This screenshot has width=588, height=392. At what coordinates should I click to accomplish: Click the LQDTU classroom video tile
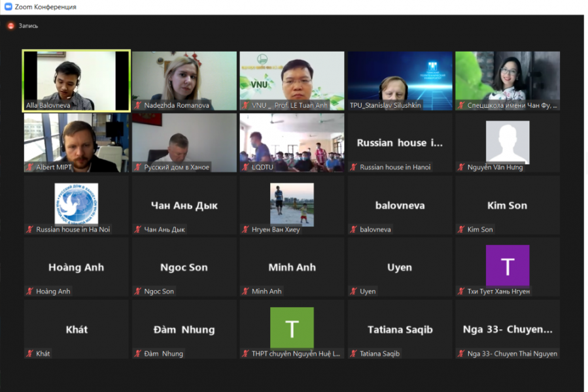pos(292,142)
